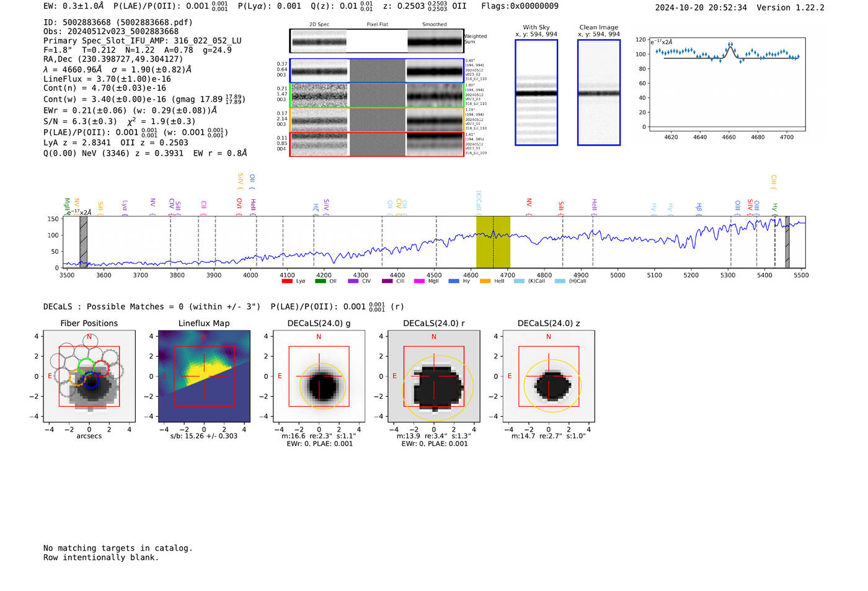This screenshot has height=591, width=868.
Task: Select the orange HeII legend swatch
Action: (485, 282)
